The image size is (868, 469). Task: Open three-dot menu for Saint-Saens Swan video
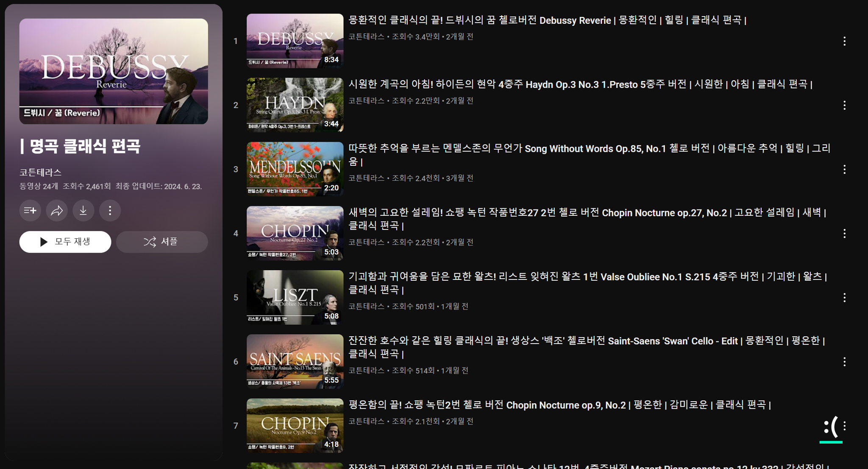coord(844,362)
